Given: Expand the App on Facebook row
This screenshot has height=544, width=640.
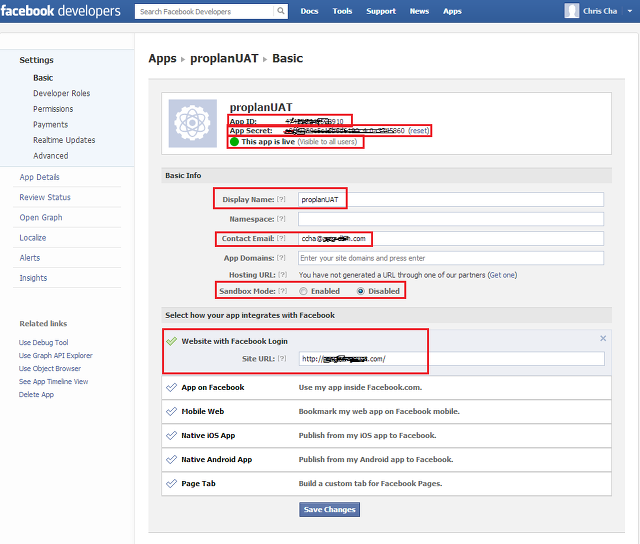Looking at the screenshot, I should pyautogui.click(x=386, y=387).
